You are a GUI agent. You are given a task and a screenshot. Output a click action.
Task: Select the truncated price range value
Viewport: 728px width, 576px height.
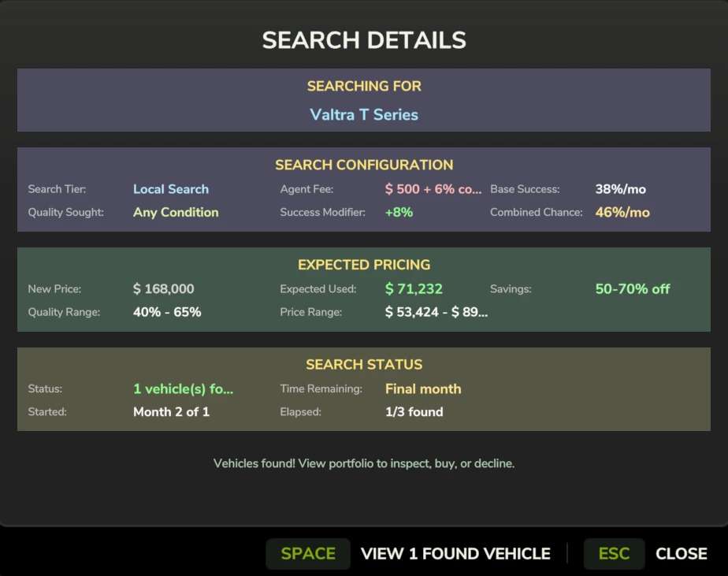point(436,312)
